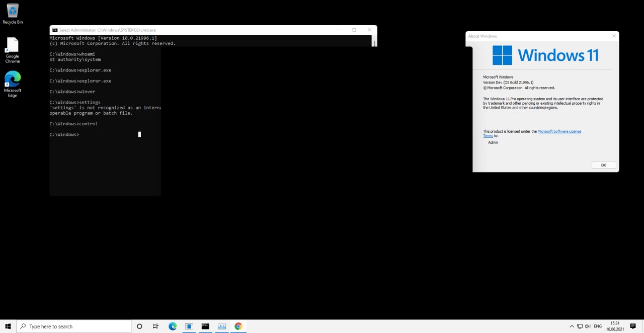This screenshot has height=333, width=644.
Task: Switch to the Control Panel taskbar item
Action: coord(222,326)
